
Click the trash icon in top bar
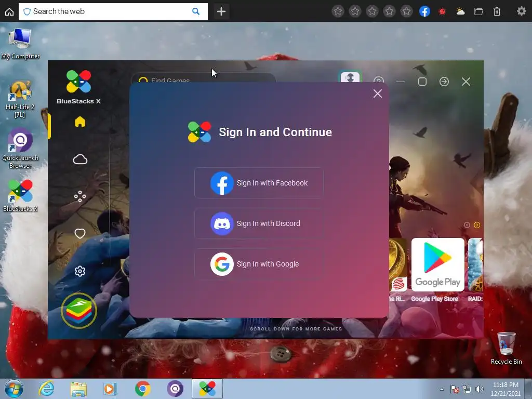pyautogui.click(x=497, y=11)
